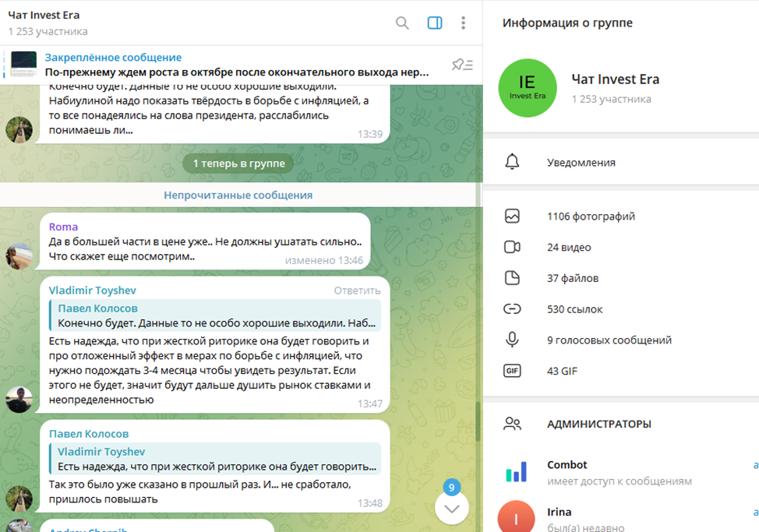Open the pinned messages list icon
Screen dimensions: 759x532
(x=462, y=65)
